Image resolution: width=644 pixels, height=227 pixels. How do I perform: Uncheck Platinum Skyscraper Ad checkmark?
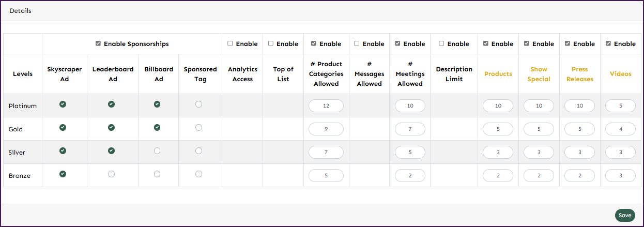pyautogui.click(x=63, y=104)
